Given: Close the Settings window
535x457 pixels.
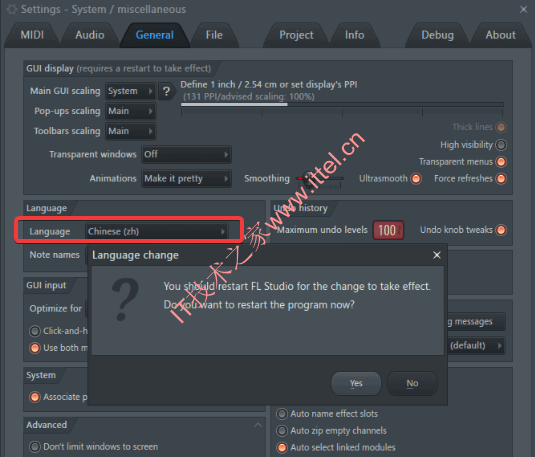Looking at the screenshot, I should [x=523, y=9].
